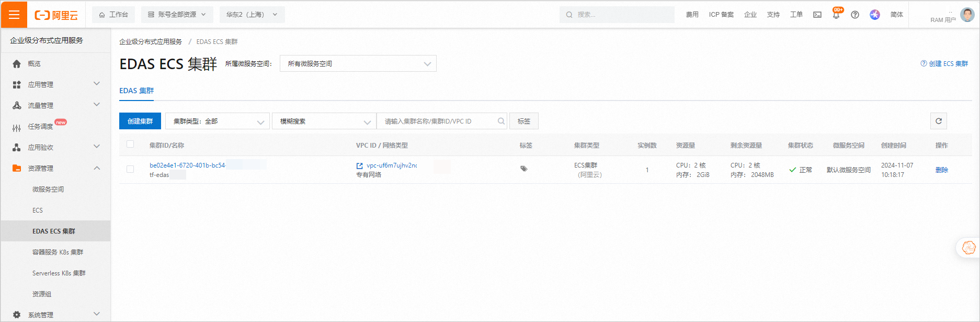Viewport: 980px width, 322px height.
Task: Open the 企业 top menu
Action: (750, 15)
